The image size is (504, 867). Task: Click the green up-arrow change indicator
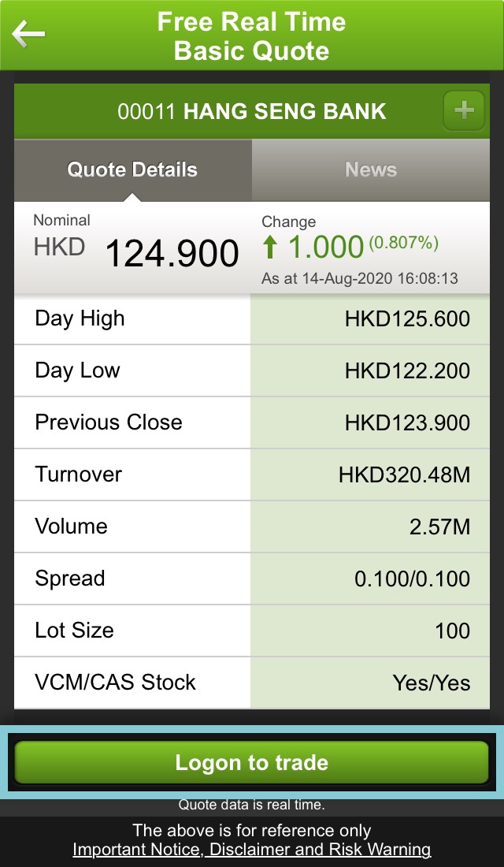click(270, 247)
